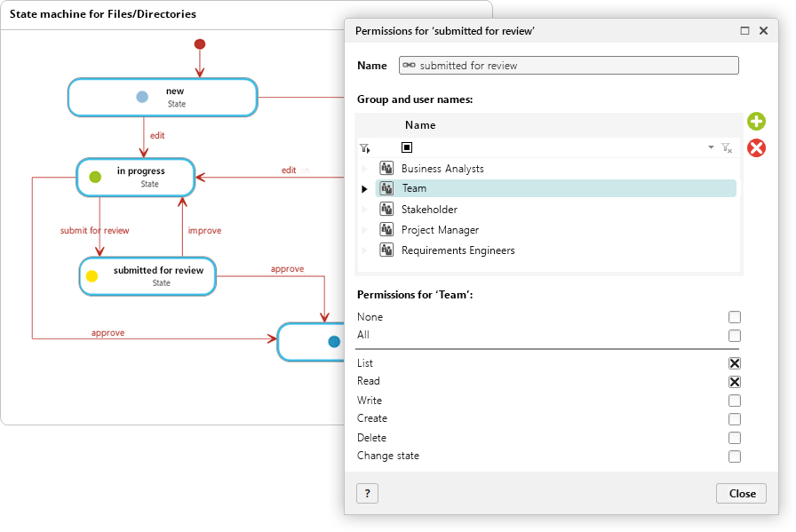Uncheck the Read permission checkbox
This screenshot has height=532, width=796.
click(x=735, y=382)
